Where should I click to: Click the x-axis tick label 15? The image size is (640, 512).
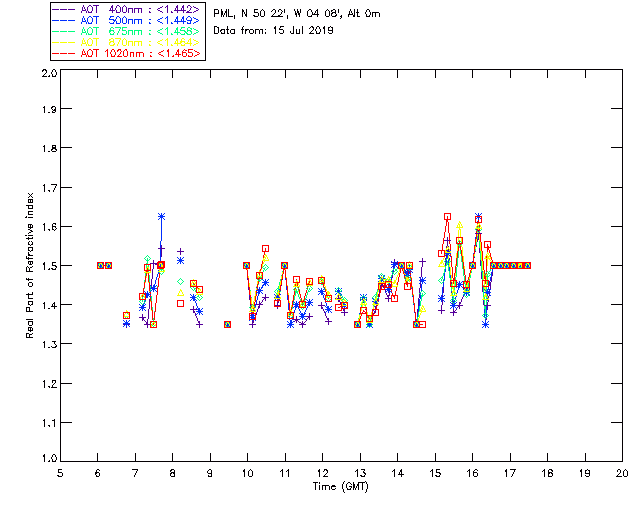pyautogui.click(x=435, y=473)
